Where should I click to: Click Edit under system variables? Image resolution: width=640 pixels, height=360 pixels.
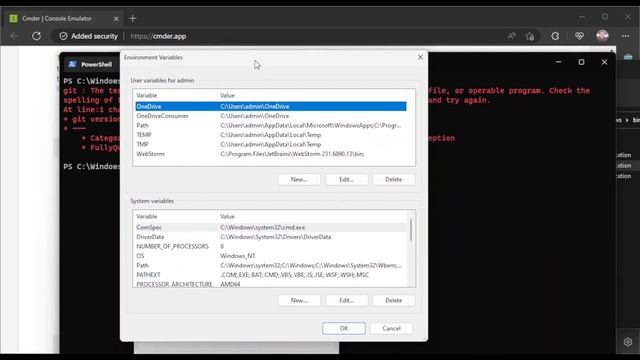pos(347,300)
